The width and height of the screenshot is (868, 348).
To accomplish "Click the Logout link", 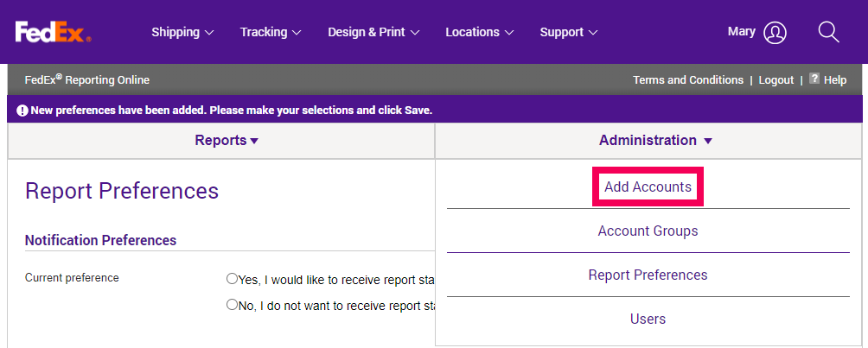I will (x=776, y=80).
